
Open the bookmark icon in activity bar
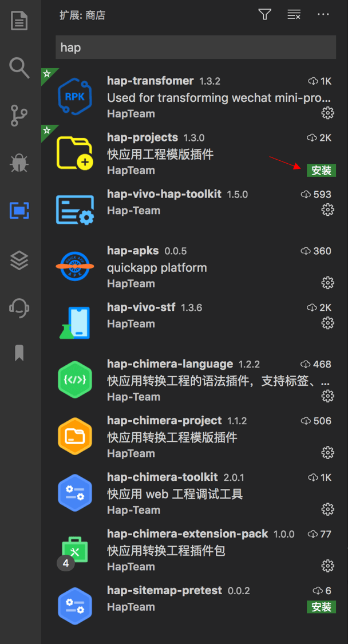(19, 353)
